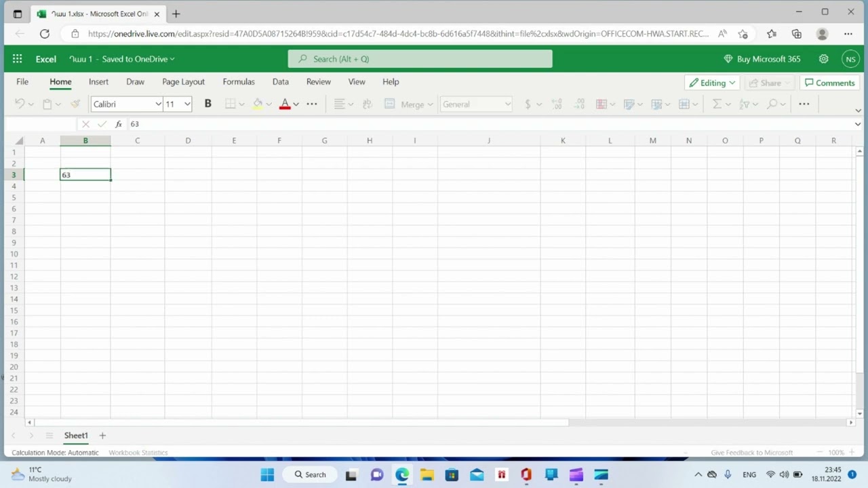This screenshot has width=868, height=488.
Task: Open the NS account menu
Action: 850,59
